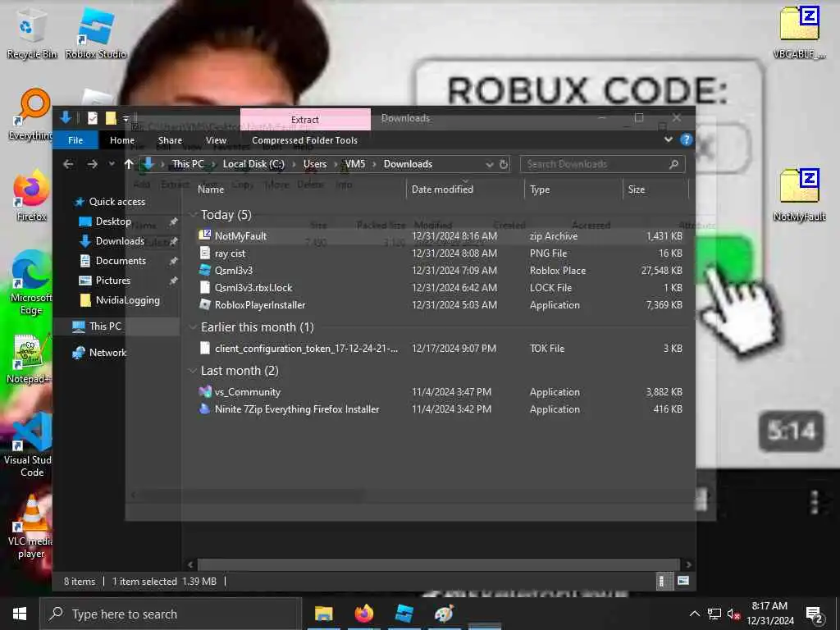Switch to the Home ribbon tab
Viewport: 840px width, 630px height.
[122, 139]
